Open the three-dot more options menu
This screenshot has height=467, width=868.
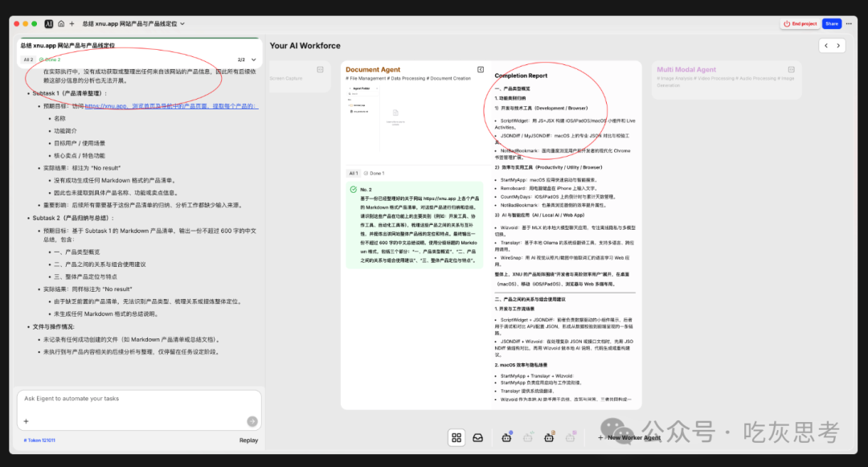(850, 24)
